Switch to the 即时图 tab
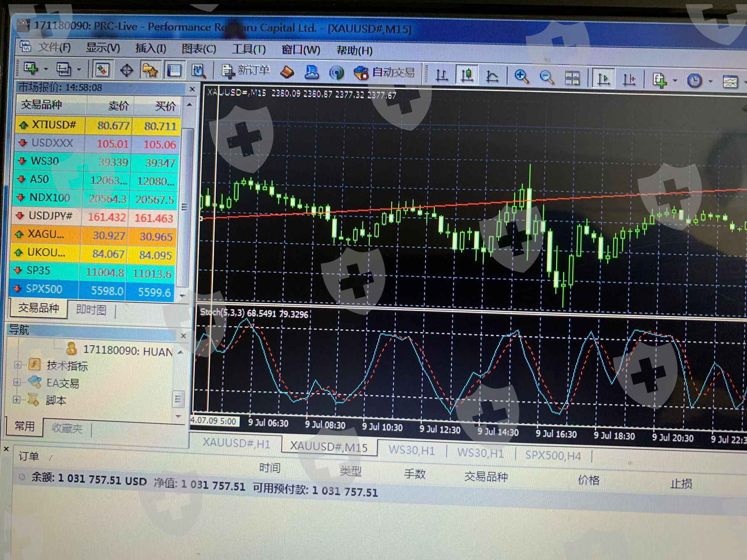 [x=91, y=310]
